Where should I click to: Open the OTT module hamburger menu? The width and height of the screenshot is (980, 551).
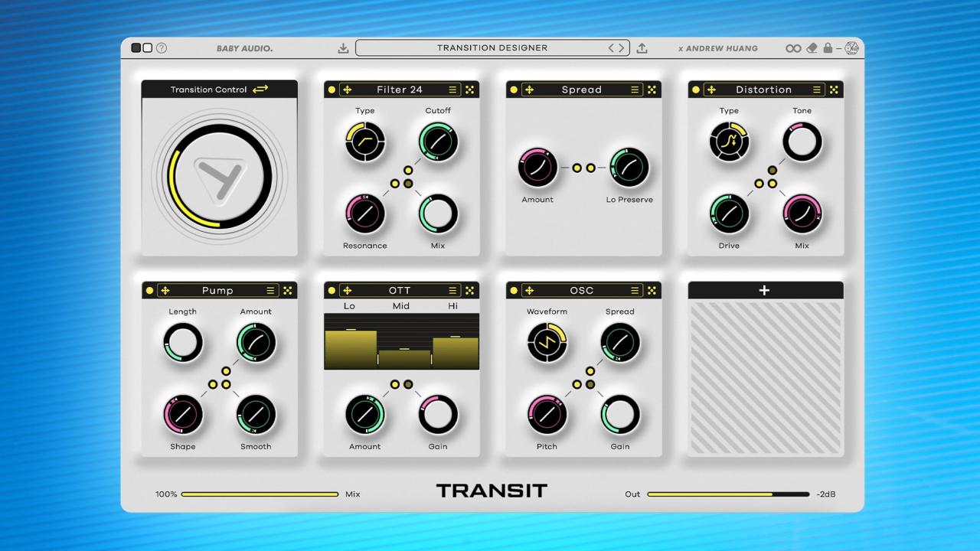point(452,291)
